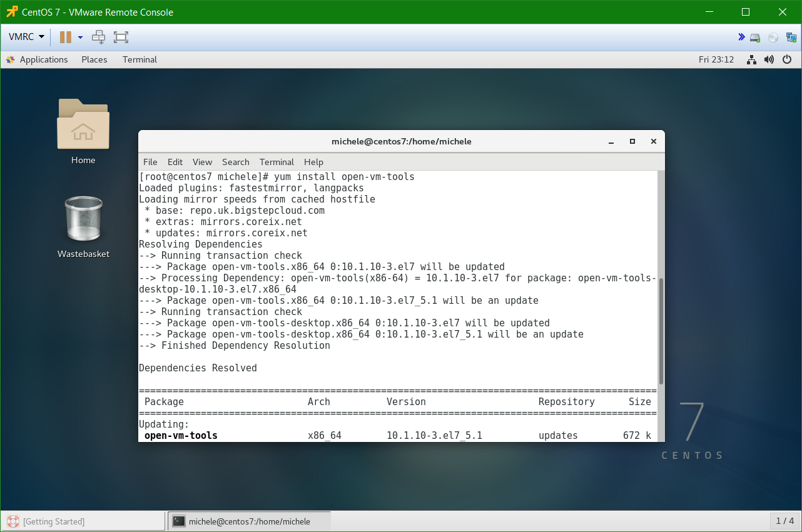Click the wired network status icon
This screenshot has width=802, height=532.
pyautogui.click(x=752, y=59)
